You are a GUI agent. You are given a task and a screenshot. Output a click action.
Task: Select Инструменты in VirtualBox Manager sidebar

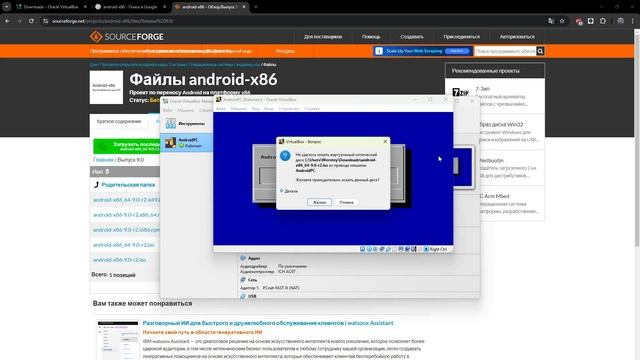click(187, 123)
